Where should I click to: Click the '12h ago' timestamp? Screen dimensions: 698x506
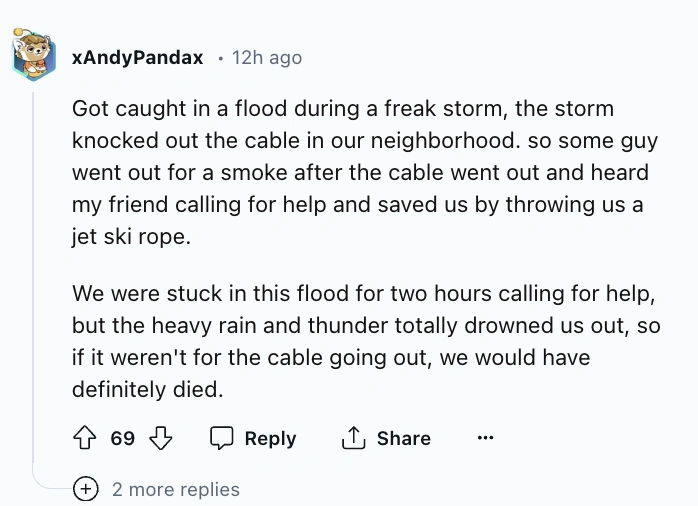pyautogui.click(x=266, y=58)
